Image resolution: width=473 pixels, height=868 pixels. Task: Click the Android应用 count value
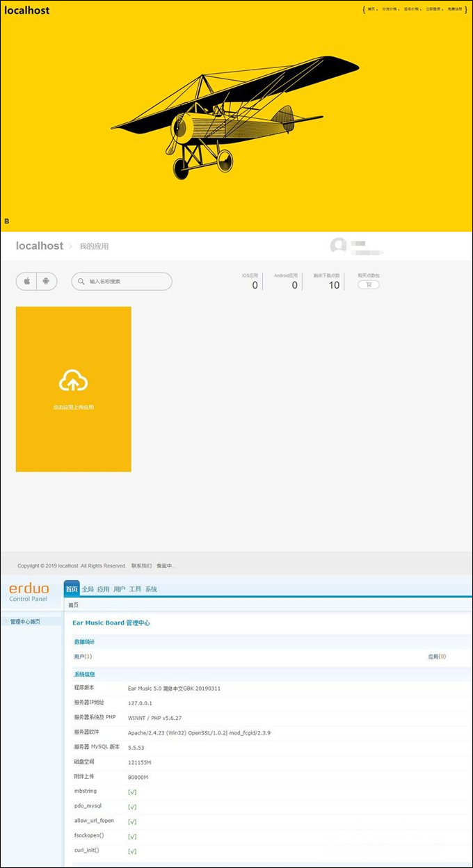coord(294,285)
